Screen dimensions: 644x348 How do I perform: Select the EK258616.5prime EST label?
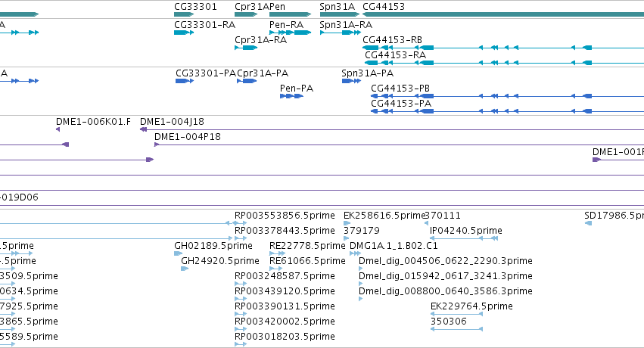pos(384,216)
